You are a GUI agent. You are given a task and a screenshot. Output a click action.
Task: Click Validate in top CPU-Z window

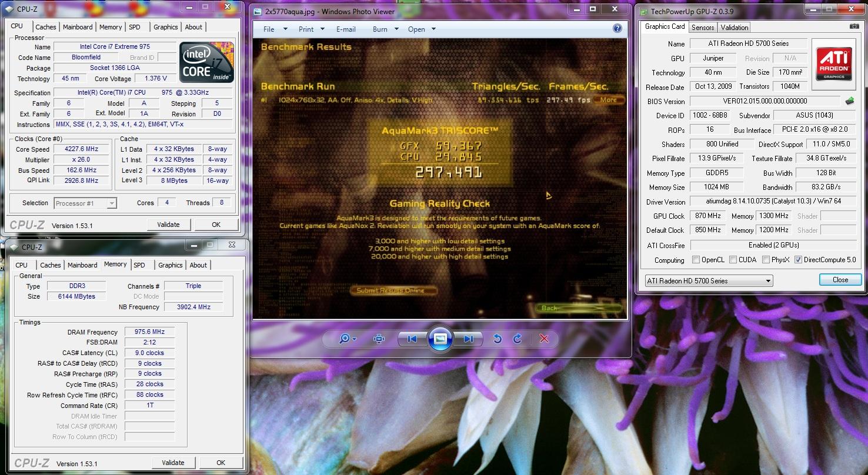[168, 225]
